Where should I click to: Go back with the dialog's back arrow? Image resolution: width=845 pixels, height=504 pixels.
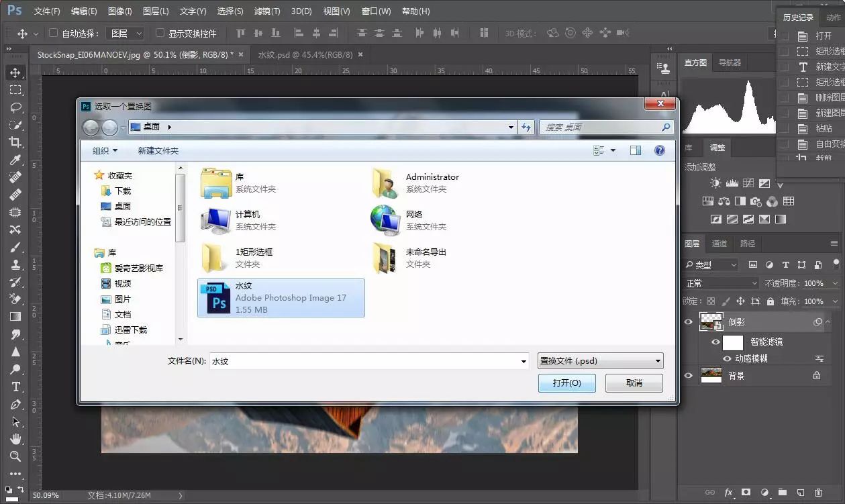tap(91, 128)
